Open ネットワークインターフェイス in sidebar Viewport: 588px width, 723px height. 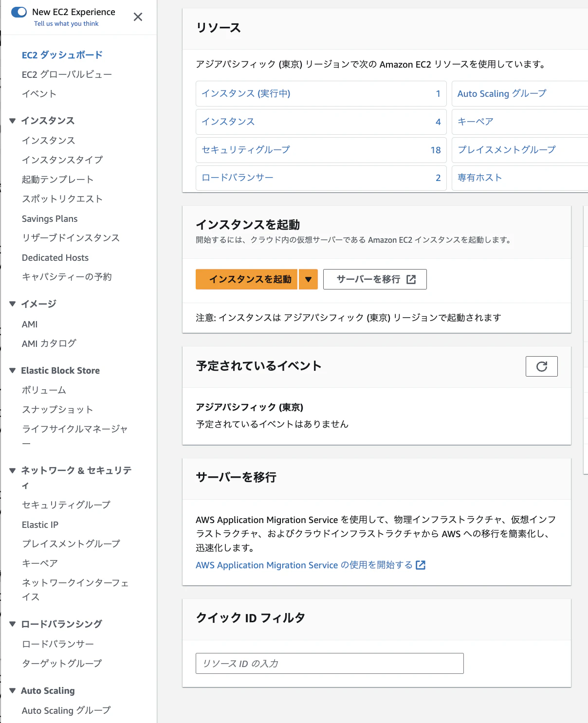click(x=75, y=590)
